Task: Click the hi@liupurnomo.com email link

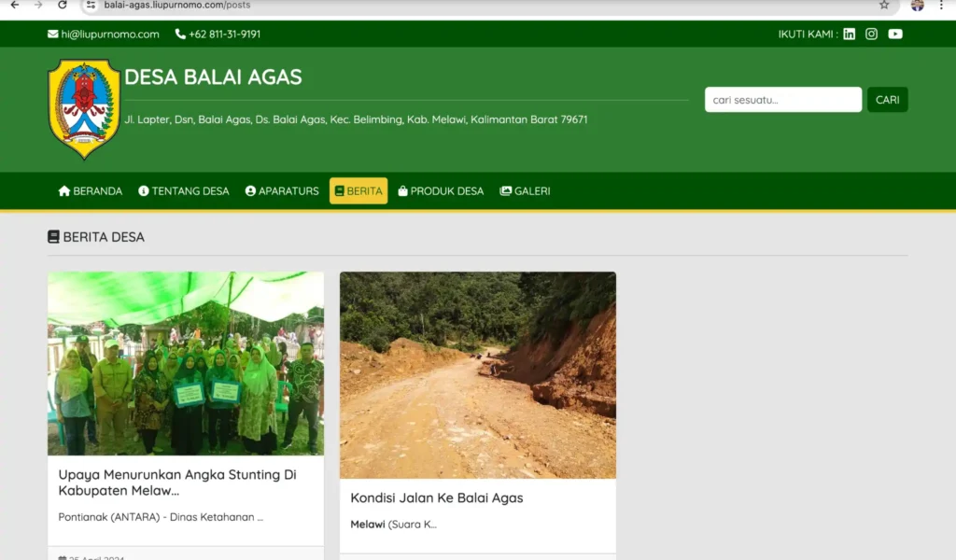Action: 110,35
